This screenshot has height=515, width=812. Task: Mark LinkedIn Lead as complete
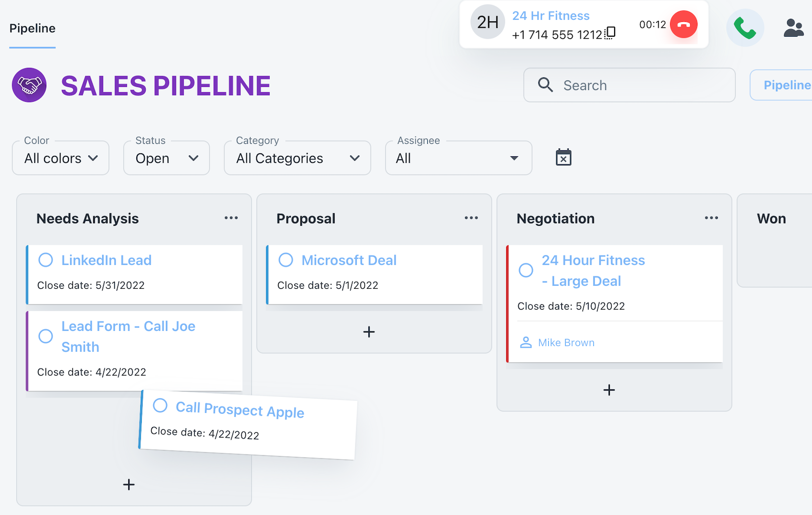tap(46, 260)
